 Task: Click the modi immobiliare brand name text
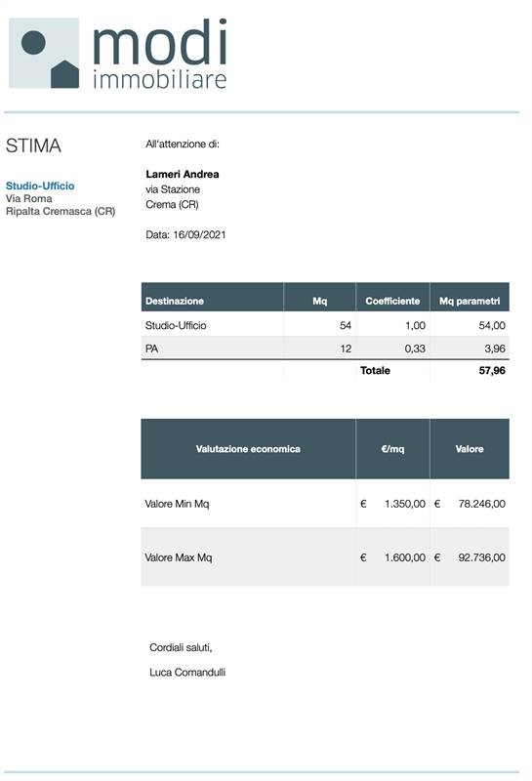[160, 55]
